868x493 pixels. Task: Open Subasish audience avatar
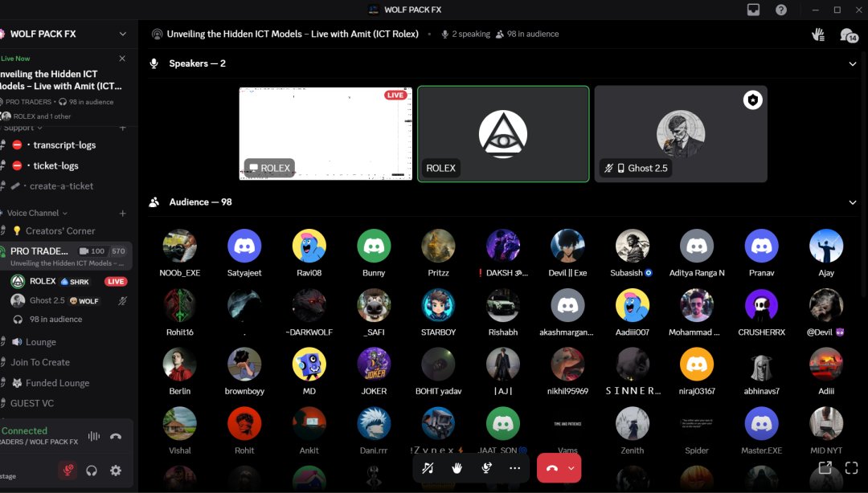[x=633, y=246]
